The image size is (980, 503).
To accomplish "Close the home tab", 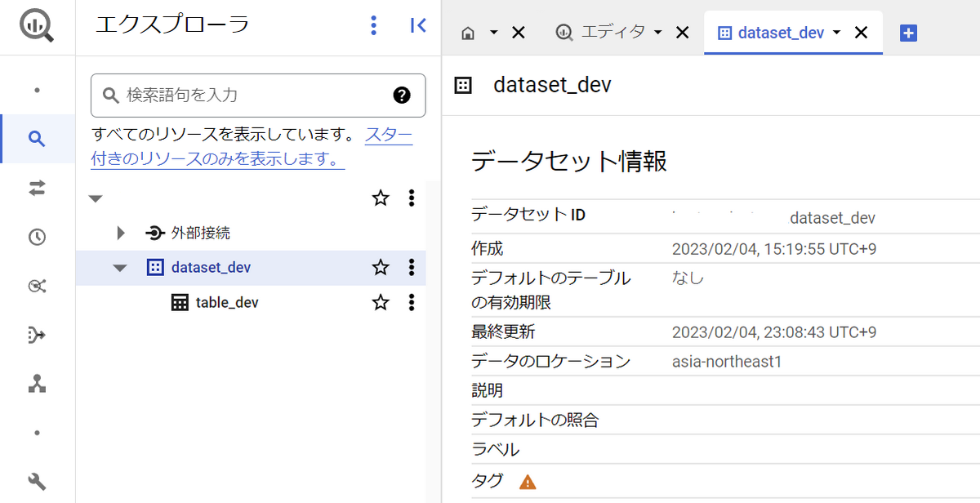I will [518, 33].
